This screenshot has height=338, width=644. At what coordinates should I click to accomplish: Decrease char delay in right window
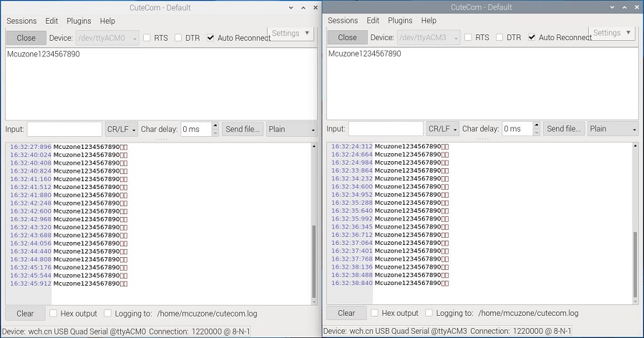tap(537, 132)
